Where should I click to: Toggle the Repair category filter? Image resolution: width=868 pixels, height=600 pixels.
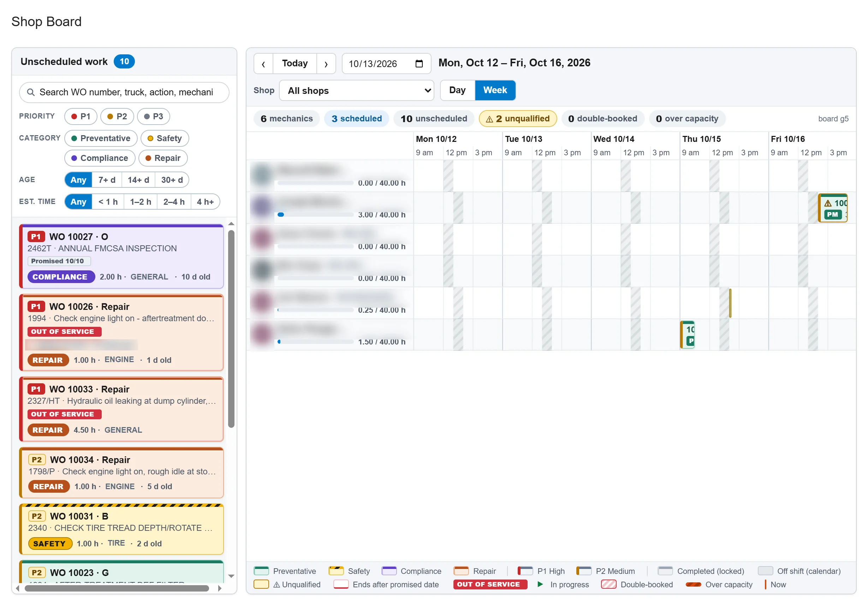(x=163, y=158)
